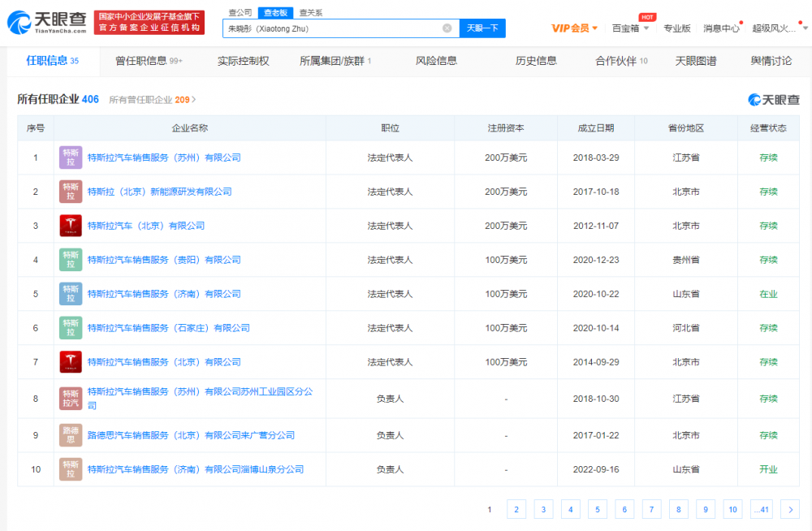
Task: Open 特斯拉汽车销售服务（贵阳）有限公司 link
Action: tap(164, 260)
